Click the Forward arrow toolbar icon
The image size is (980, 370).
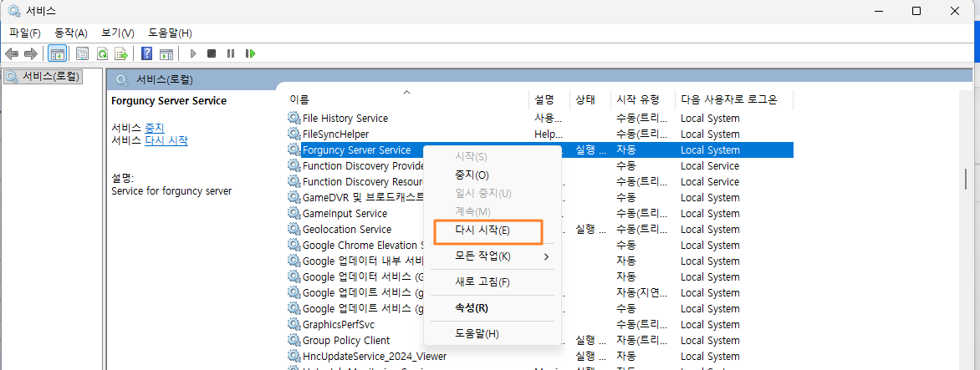30,53
